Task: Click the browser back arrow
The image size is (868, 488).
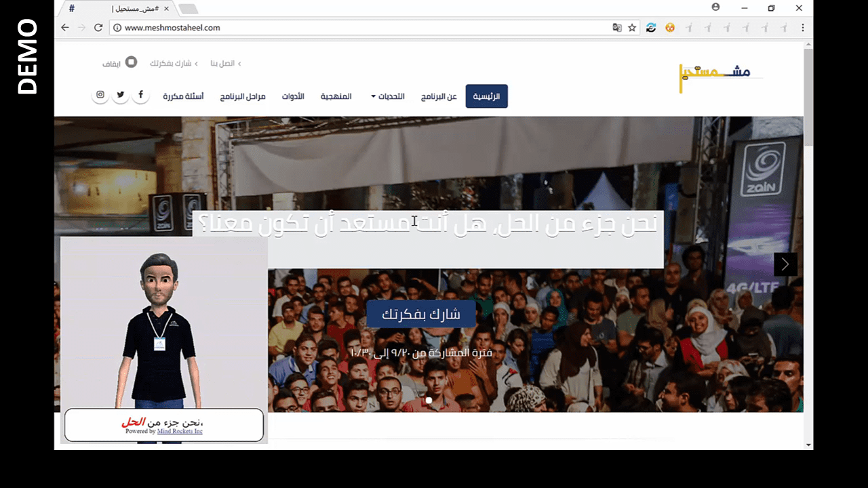Action: (x=65, y=28)
